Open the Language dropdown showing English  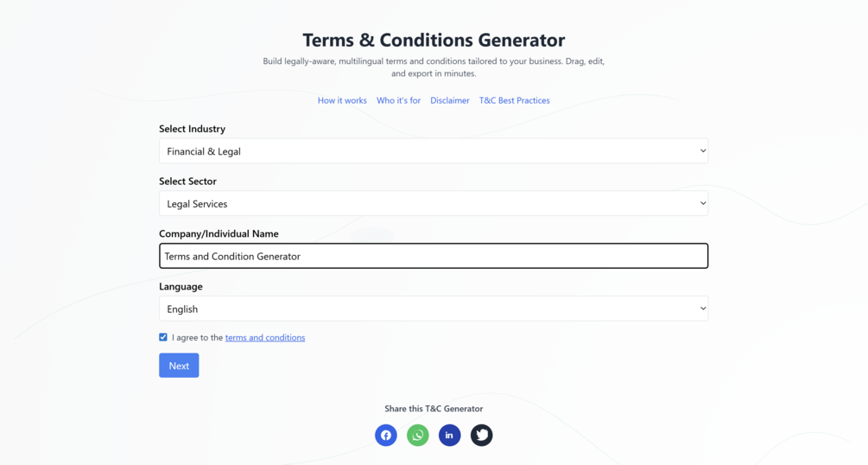433,309
